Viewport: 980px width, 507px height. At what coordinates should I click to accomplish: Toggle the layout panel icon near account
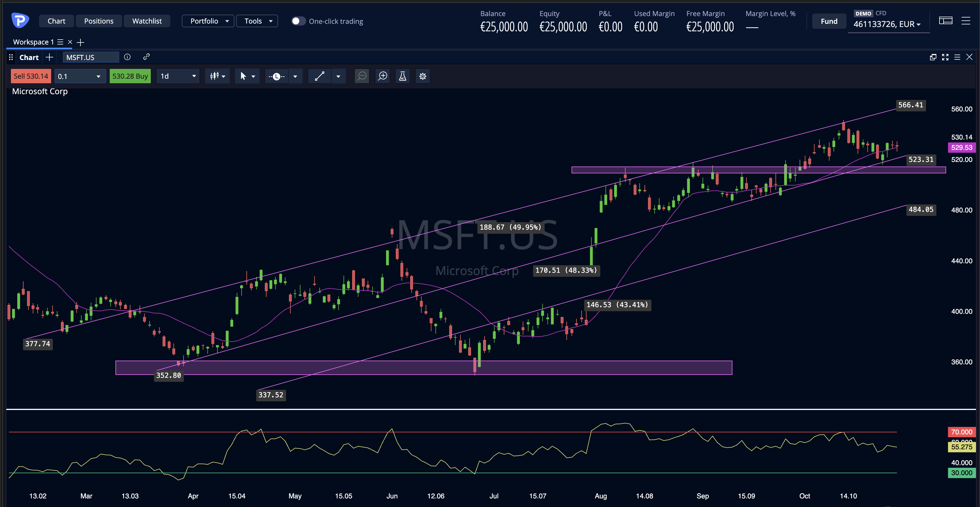point(945,21)
